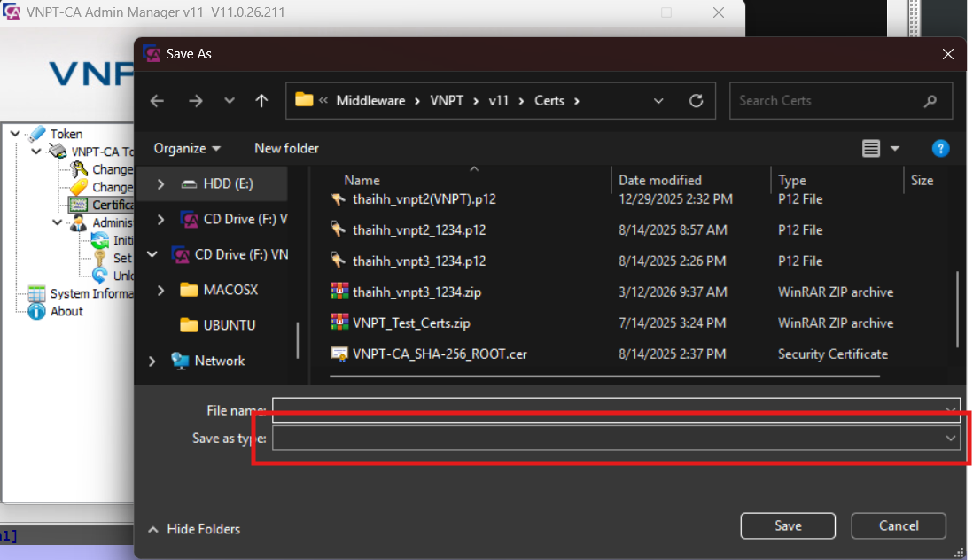Select thaihh_vnpt3_1234.p12 file

(419, 261)
